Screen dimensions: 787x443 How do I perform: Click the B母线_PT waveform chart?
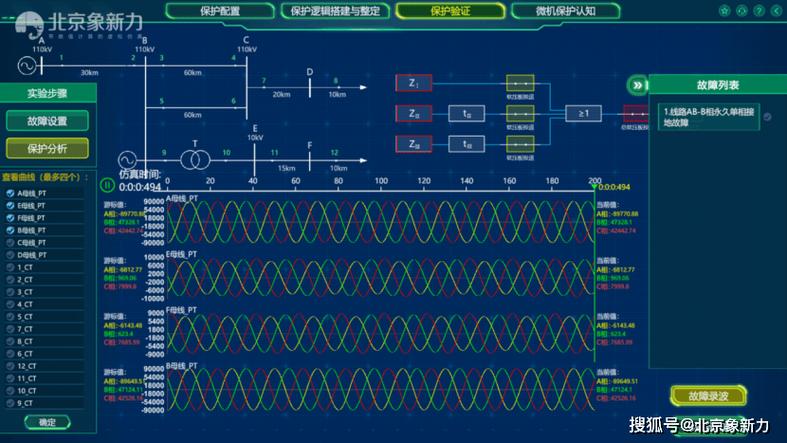[x=380, y=389]
